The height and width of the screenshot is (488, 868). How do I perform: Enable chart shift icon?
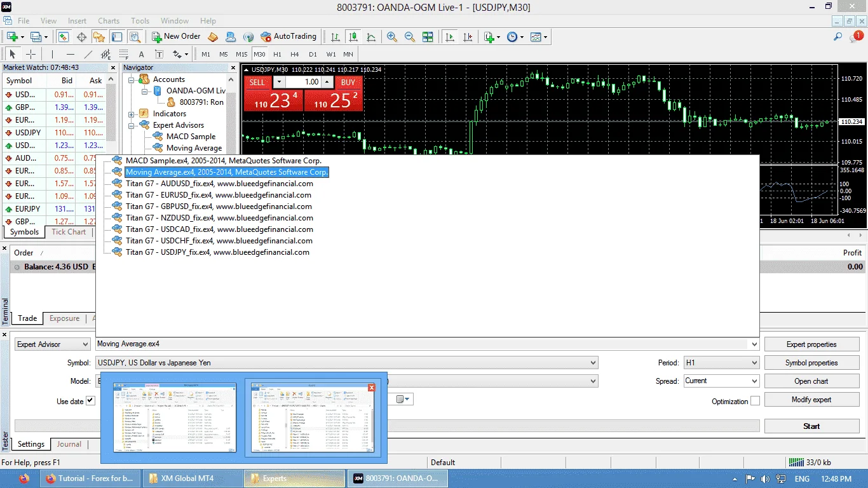tap(468, 37)
